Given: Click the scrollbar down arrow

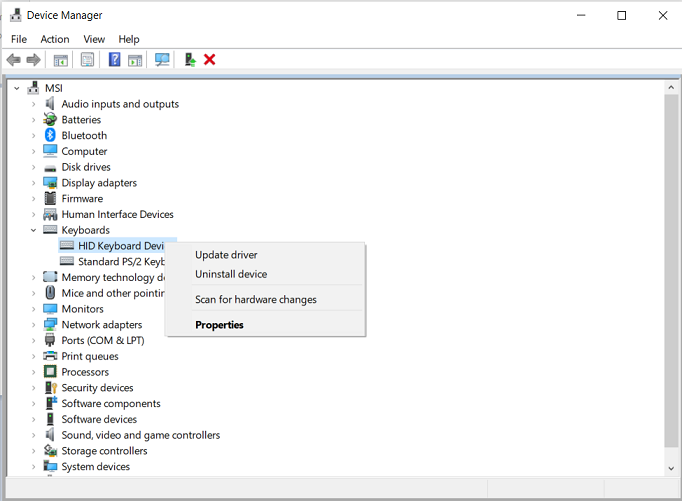Looking at the screenshot, I should tap(671, 468).
